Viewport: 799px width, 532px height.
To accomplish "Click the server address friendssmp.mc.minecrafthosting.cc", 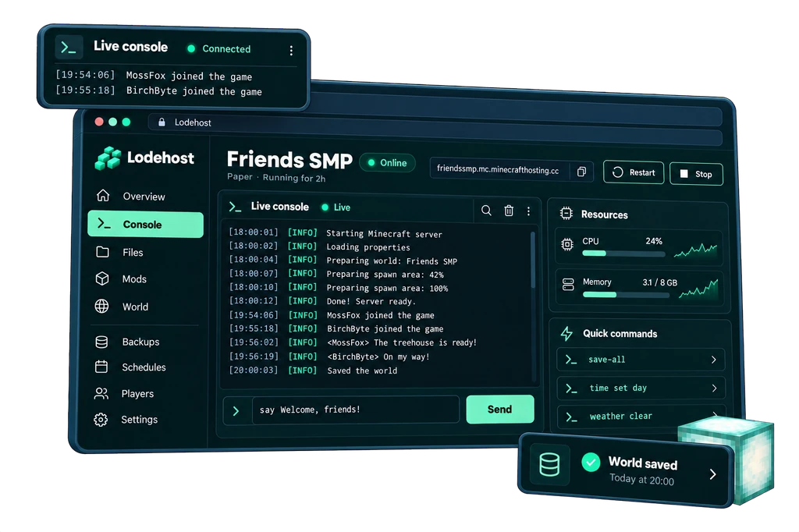I will click(498, 170).
